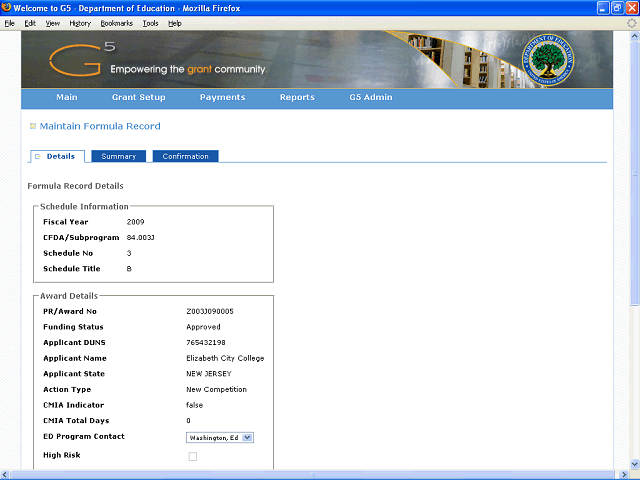Click the vertical scrollbar down arrow
The width and height of the screenshot is (640, 480).
click(634, 462)
